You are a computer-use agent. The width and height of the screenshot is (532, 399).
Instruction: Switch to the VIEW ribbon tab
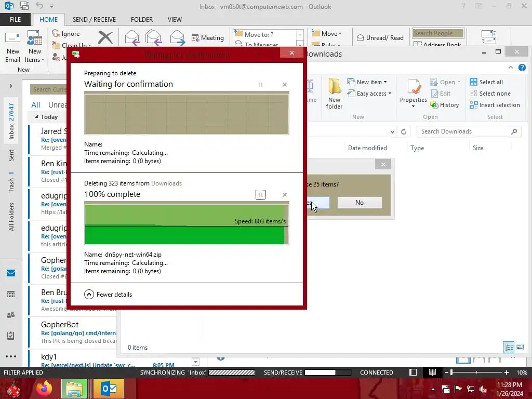point(175,20)
